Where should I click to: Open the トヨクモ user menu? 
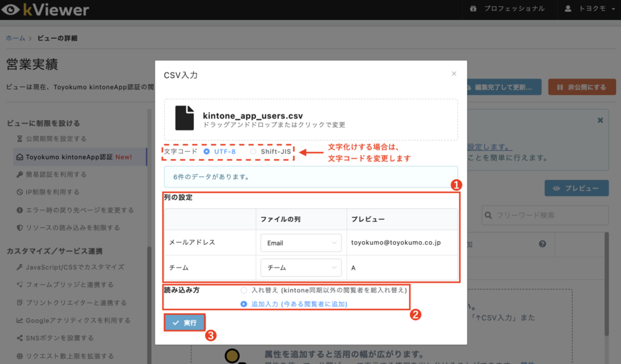coord(589,9)
